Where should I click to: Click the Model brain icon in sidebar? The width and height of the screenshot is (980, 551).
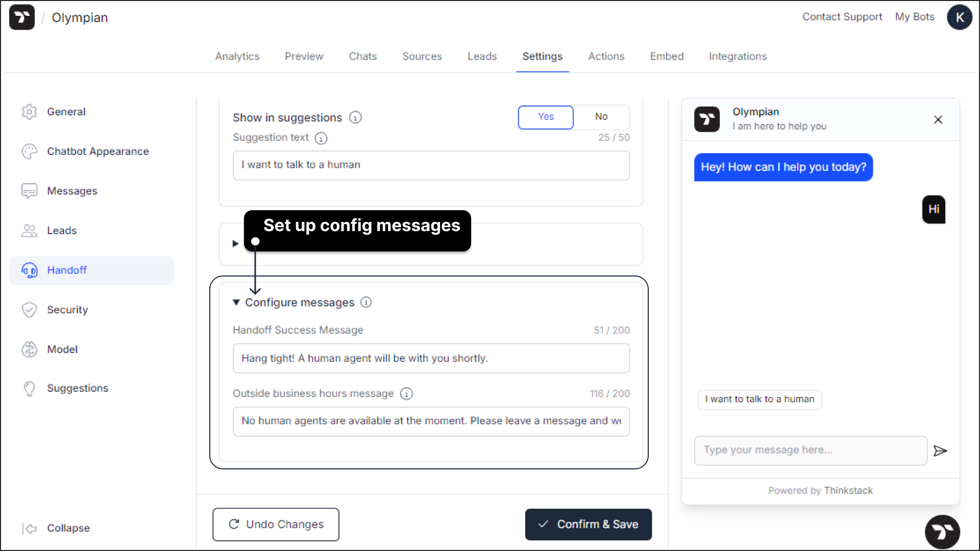tap(30, 349)
